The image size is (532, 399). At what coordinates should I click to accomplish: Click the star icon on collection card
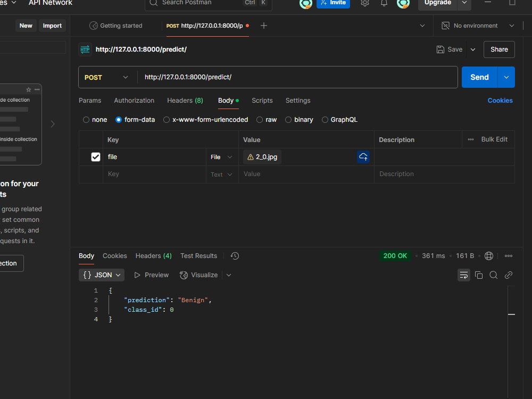click(x=29, y=89)
